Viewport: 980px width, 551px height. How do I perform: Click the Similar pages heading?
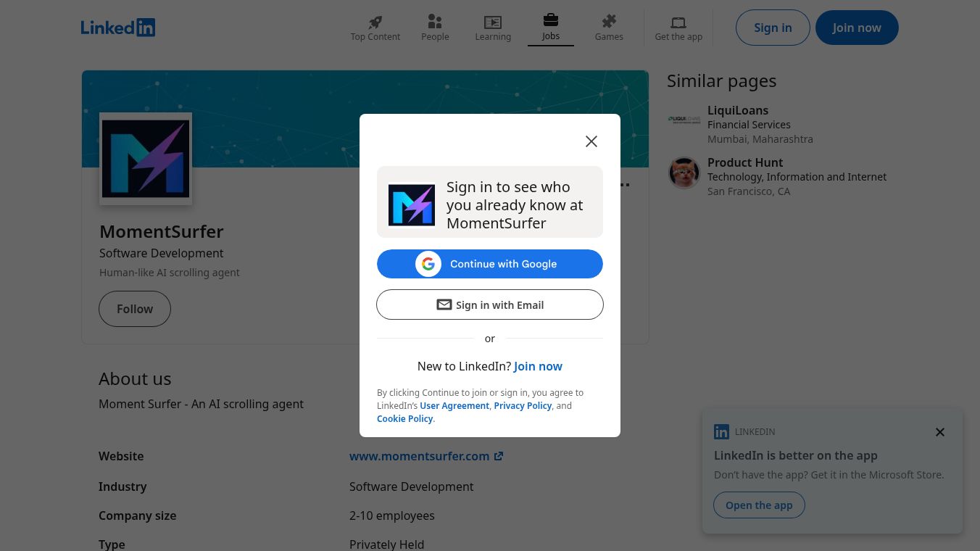721,80
